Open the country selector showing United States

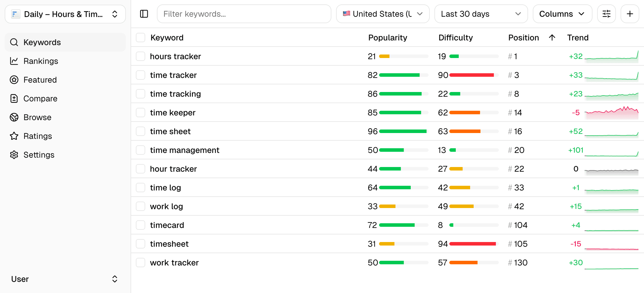383,14
